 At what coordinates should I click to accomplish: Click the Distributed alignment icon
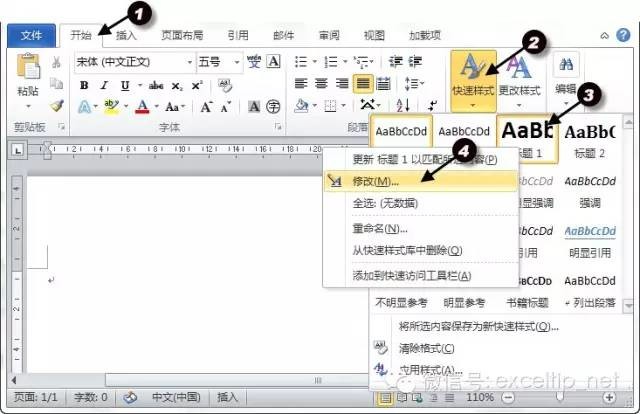tap(383, 84)
